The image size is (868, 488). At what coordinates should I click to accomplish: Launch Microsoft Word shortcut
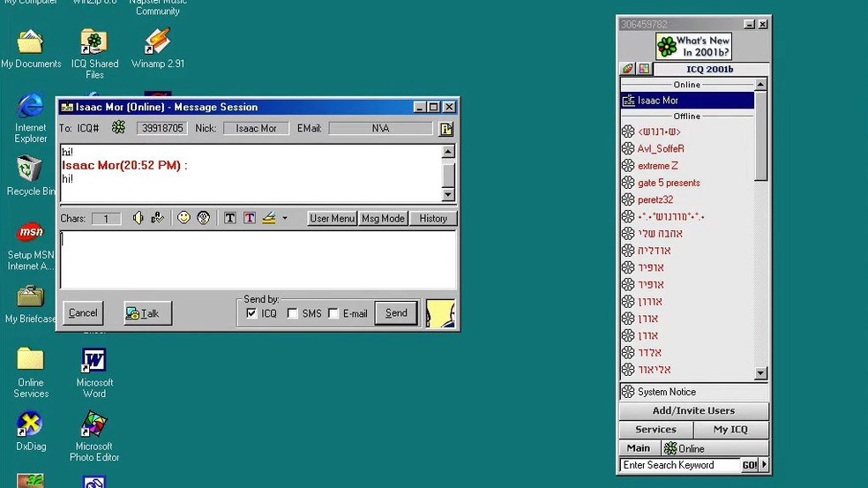(94, 372)
